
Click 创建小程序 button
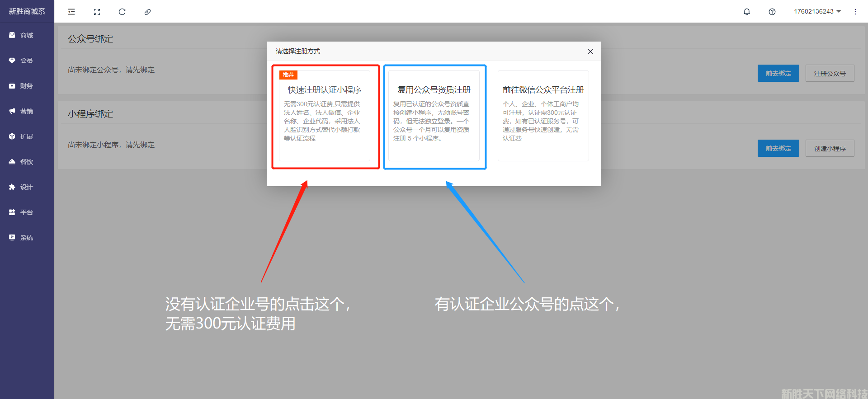point(830,149)
